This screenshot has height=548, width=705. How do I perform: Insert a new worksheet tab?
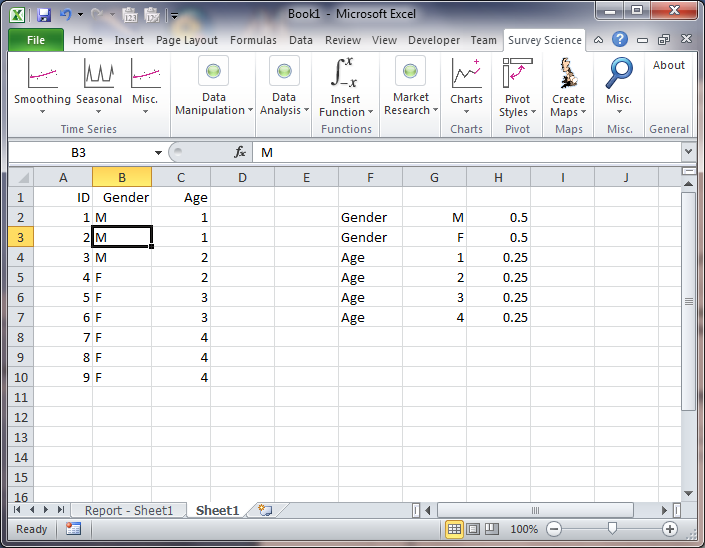[x=265, y=510]
